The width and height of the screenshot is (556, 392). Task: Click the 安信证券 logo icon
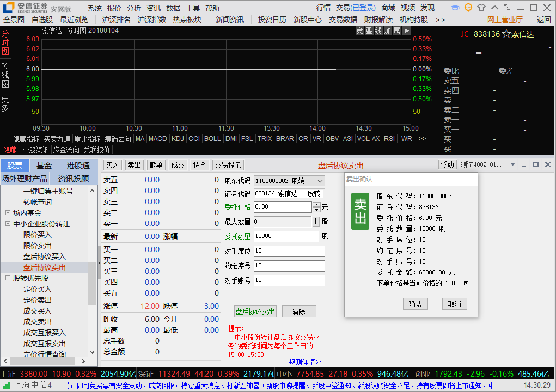9,7
